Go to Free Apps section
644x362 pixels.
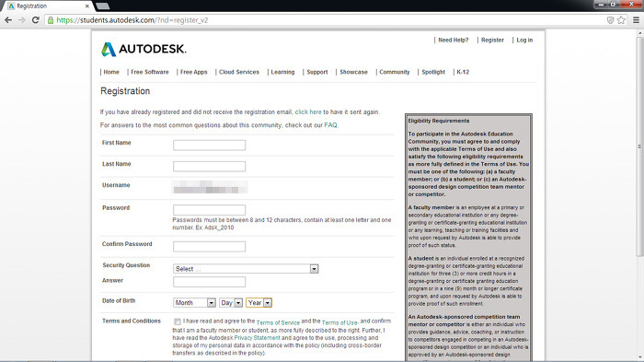[193, 72]
